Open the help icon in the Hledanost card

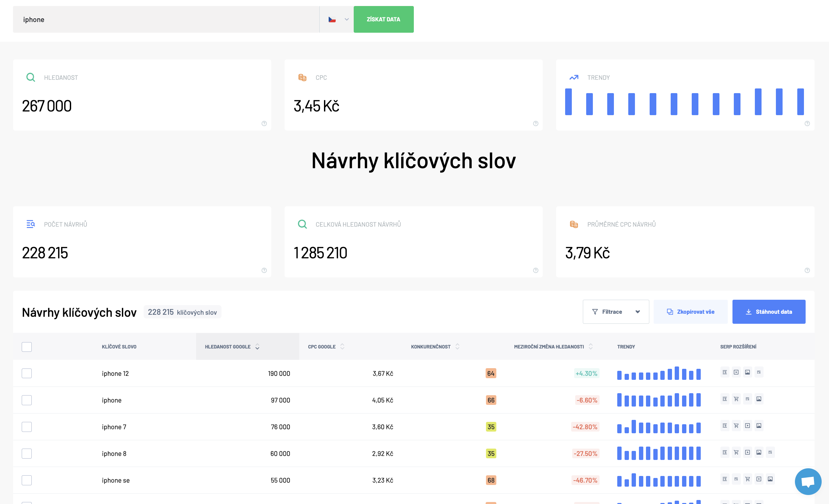pos(264,123)
